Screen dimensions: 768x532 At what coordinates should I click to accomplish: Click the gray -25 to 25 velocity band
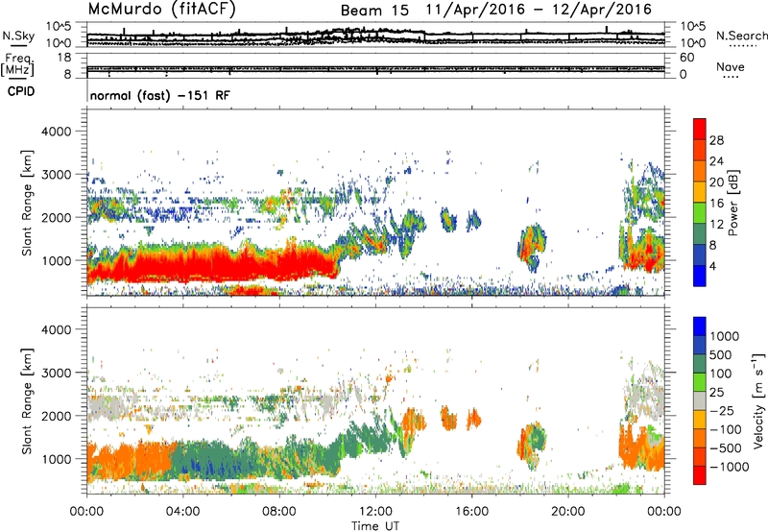click(x=700, y=400)
